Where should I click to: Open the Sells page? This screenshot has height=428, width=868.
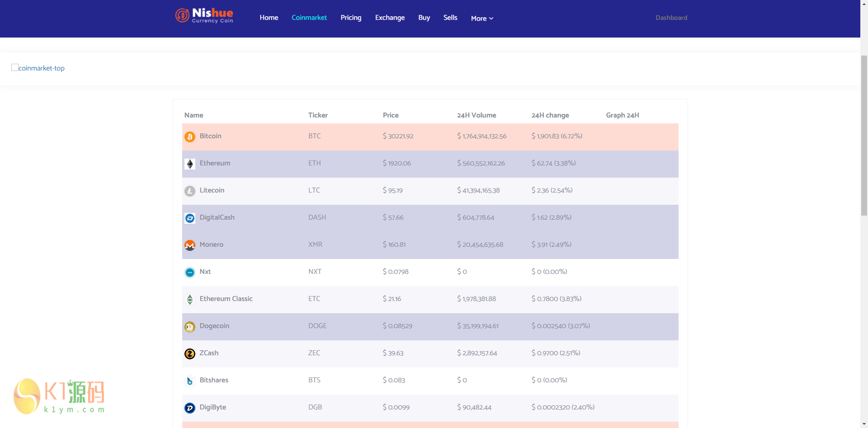click(450, 18)
